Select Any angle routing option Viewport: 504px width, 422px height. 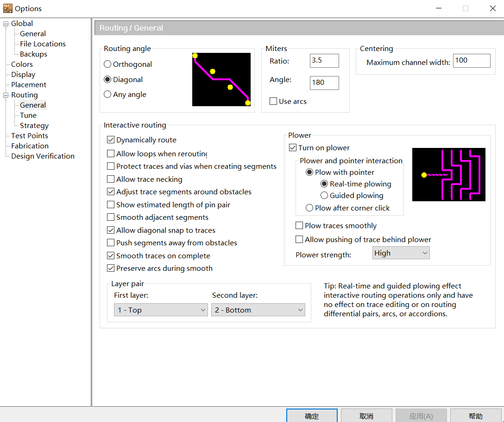point(107,94)
